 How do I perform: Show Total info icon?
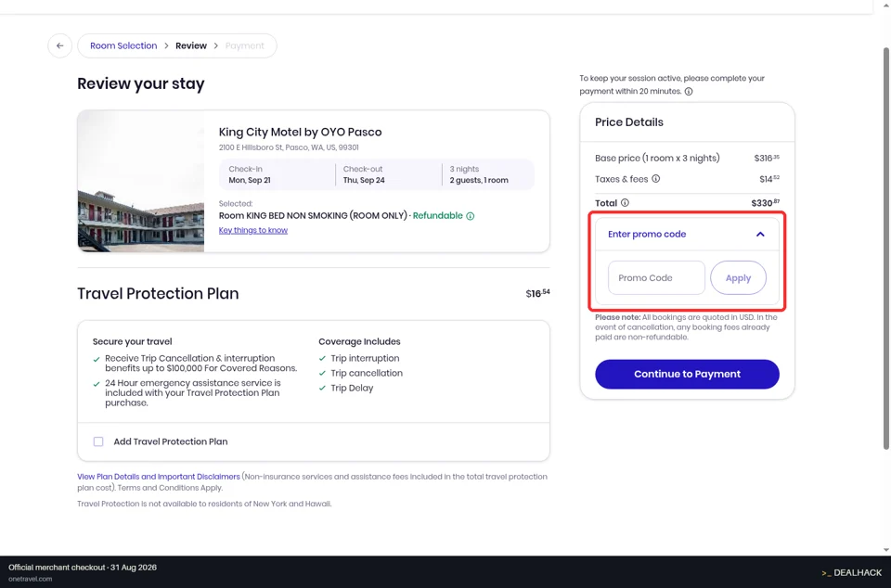click(625, 202)
